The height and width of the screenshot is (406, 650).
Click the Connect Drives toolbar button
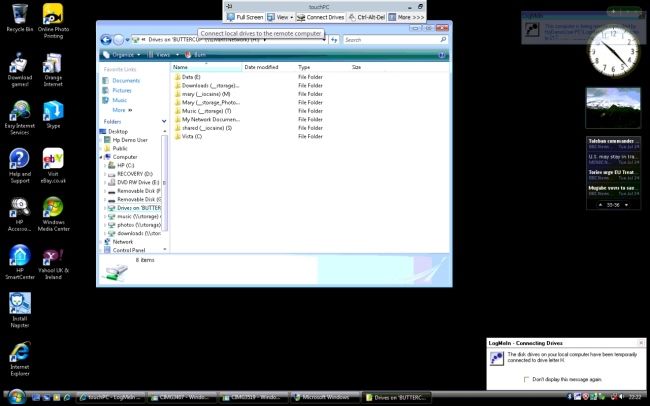tap(320, 17)
